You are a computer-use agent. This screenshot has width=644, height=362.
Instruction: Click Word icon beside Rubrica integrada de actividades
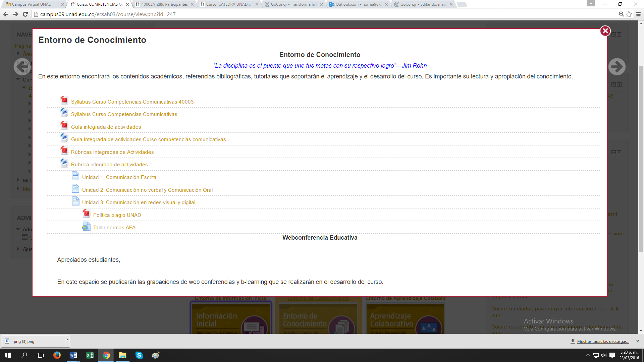pyautogui.click(x=64, y=163)
